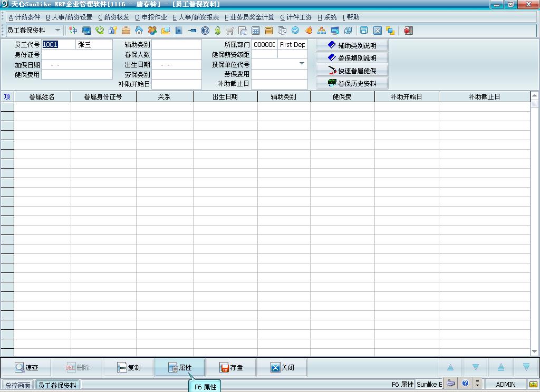The height and width of the screenshot is (392, 540).
Task: Click the 快速眷属健保 button
Action: coord(352,71)
